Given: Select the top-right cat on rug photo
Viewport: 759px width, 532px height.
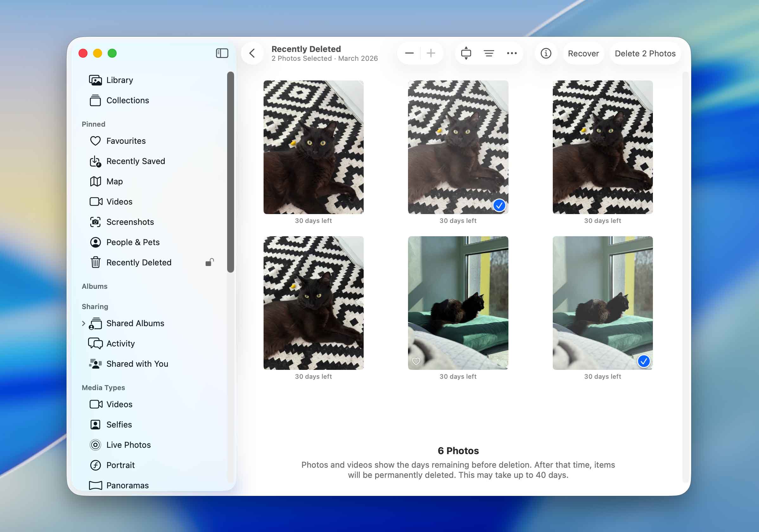Looking at the screenshot, I should 603,147.
